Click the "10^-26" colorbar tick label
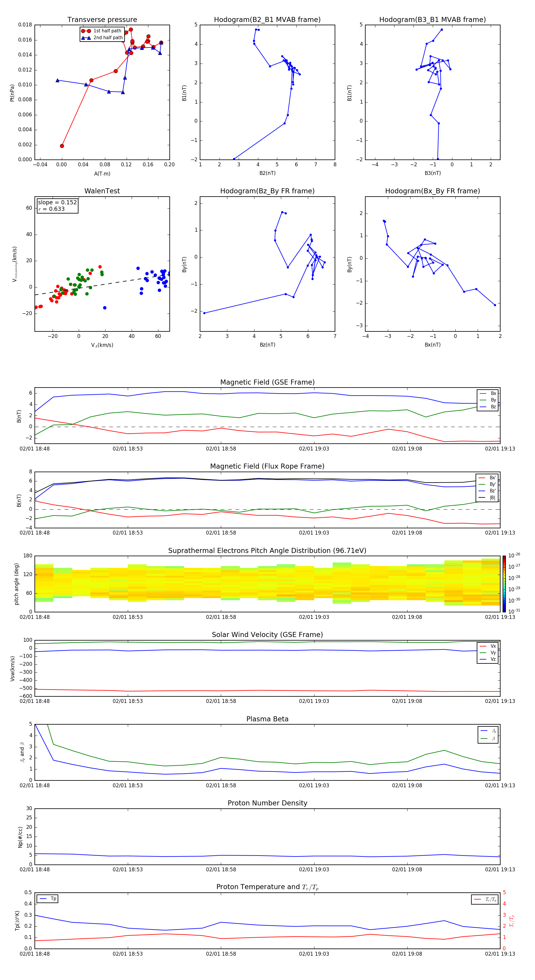 tap(514, 555)
